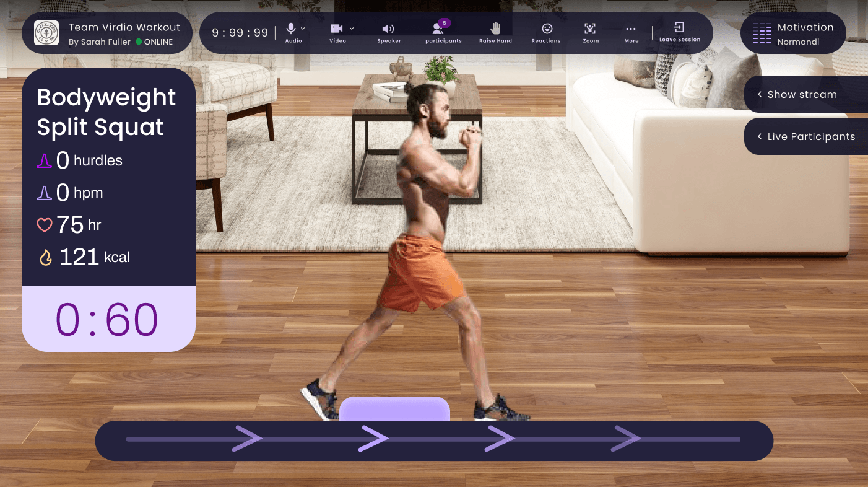Viewport: 868px width, 487px height.
Task: Click the workout progress timeline bar
Action: [433, 441]
